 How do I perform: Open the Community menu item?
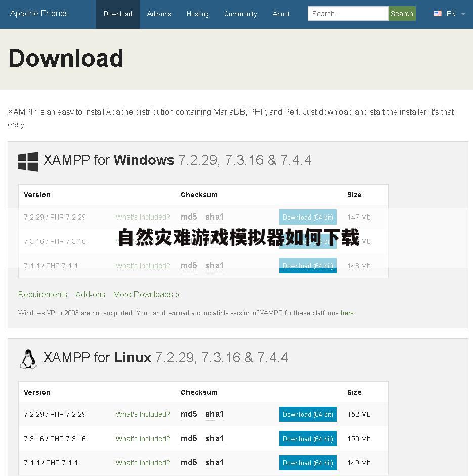click(x=240, y=14)
